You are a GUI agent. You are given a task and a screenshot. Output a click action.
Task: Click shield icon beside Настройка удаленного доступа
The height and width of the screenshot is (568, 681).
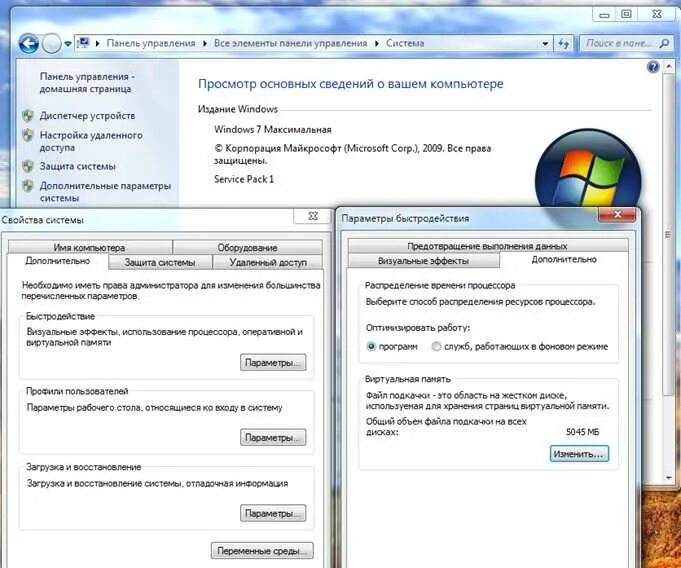pyautogui.click(x=28, y=135)
